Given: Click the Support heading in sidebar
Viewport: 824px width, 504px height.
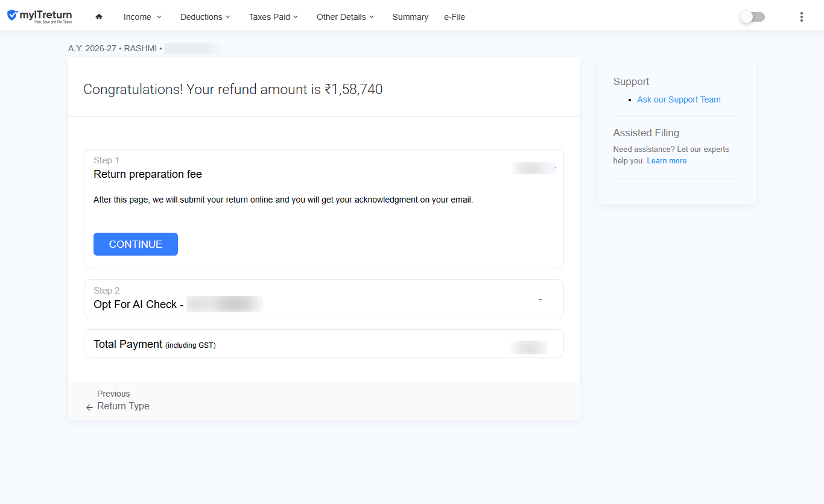Looking at the screenshot, I should [631, 81].
